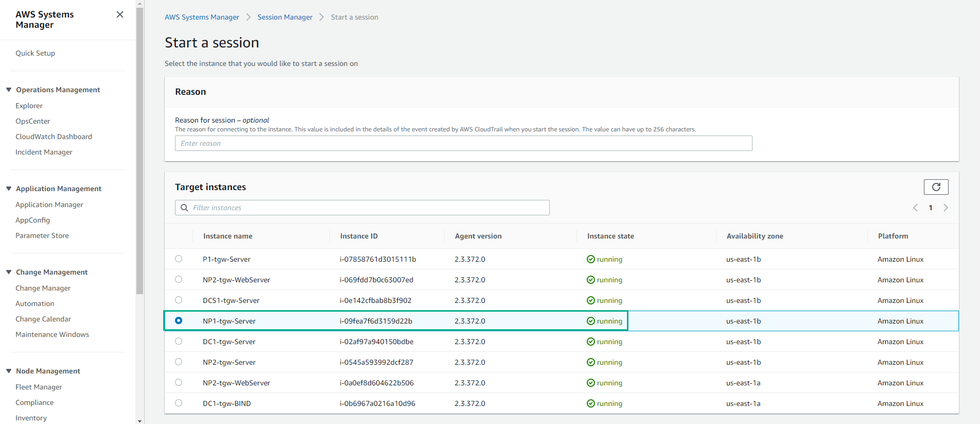This screenshot has width=980, height=424.
Task: Open Parameter Store
Action: (x=42, y=235)
